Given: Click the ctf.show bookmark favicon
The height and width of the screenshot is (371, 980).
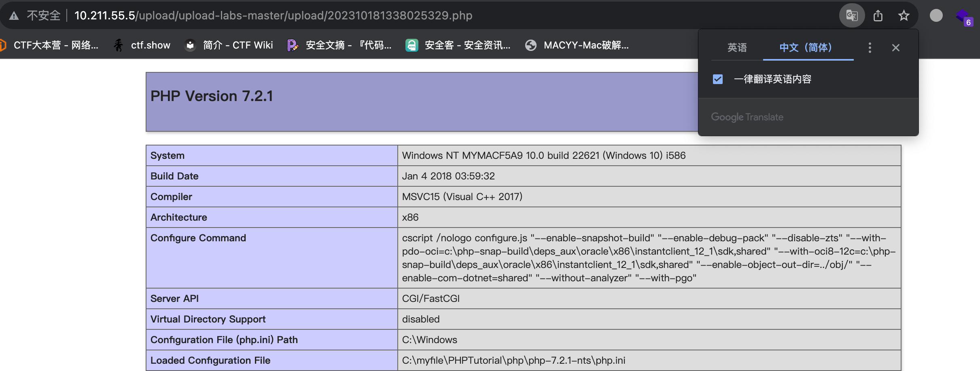Looking at the screenshot, I should point(118,45).
